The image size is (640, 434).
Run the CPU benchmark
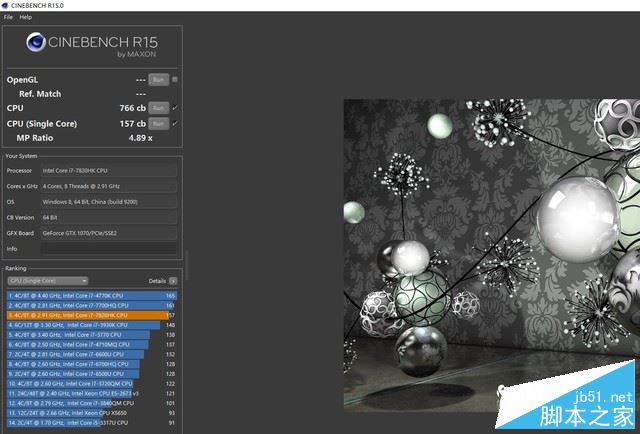[x=158, y=108]
